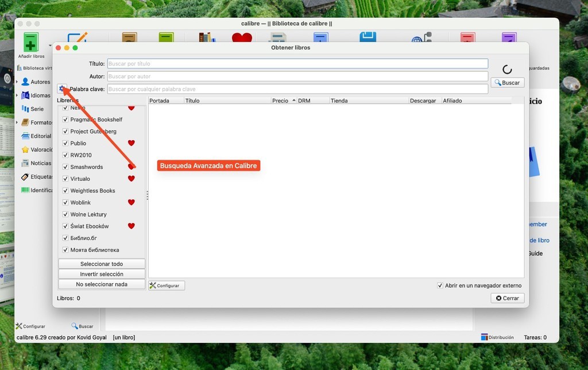Viewport: 588px width, 370px height.
Task: Toggle the Publio store checkbox
Action: [x=65, y=143]
